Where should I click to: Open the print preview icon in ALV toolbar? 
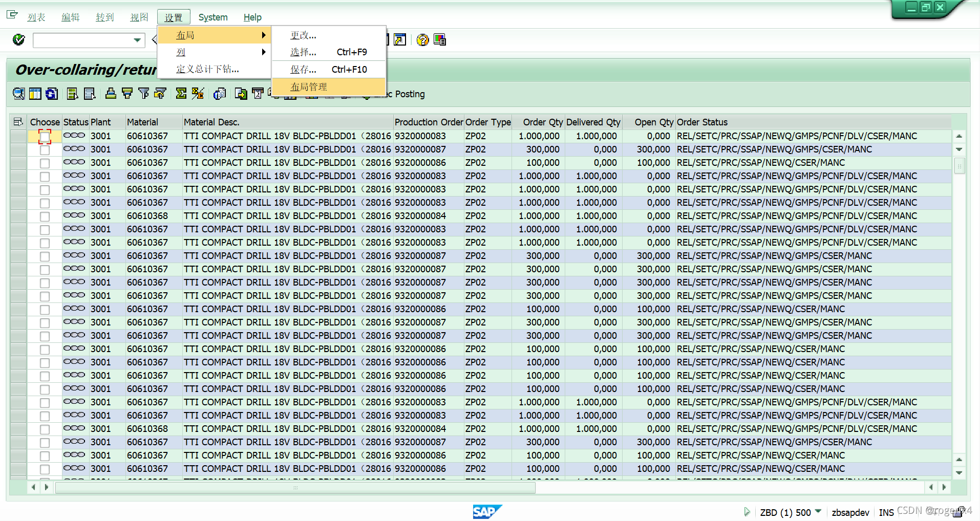tap(220, 93)
